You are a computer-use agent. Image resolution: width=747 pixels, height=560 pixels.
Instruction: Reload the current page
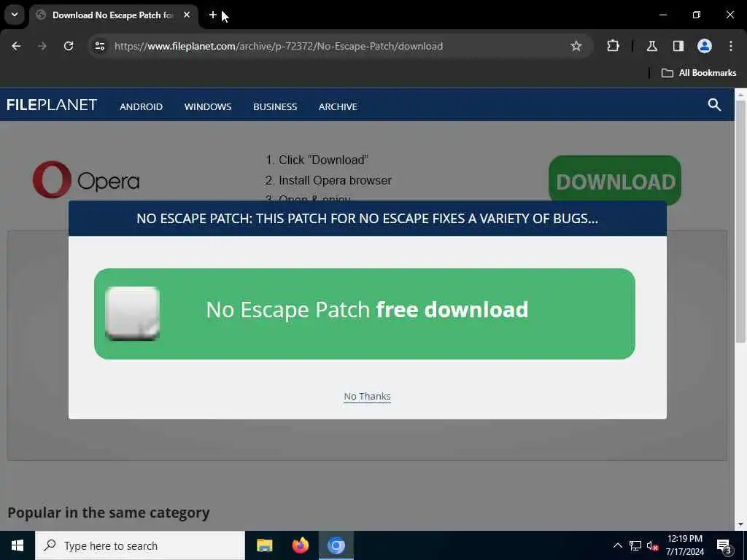pyautogui.click(x=69, y=46)
